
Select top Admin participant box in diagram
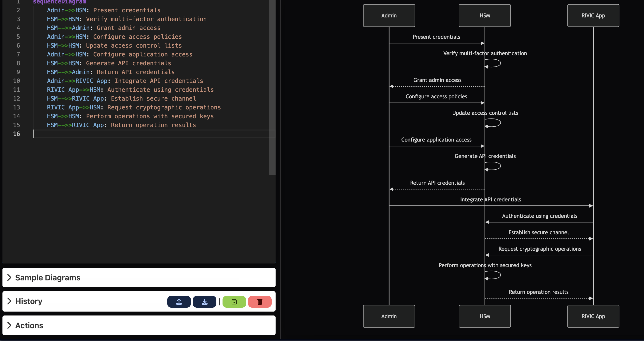pos(389,15)
